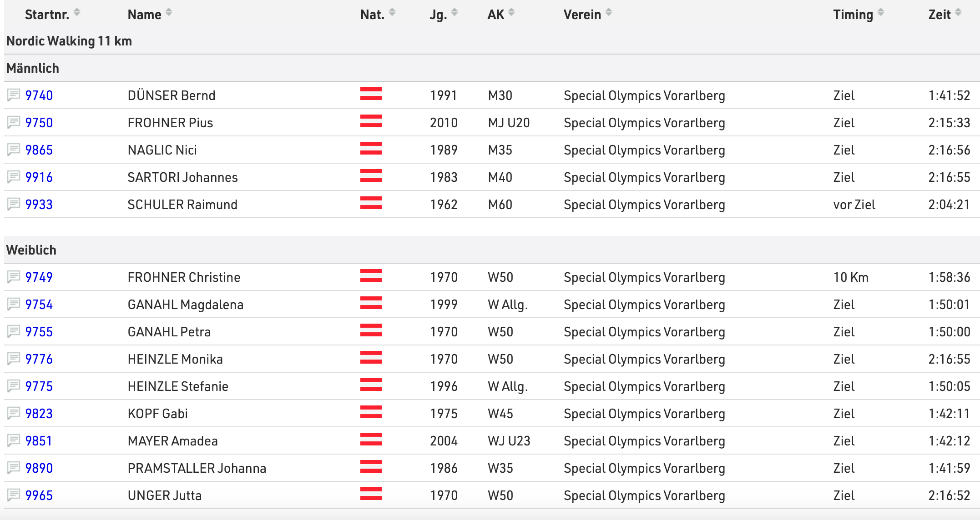Image resolution: width=980 pixels, height=520 pixels.
Task: Click the Weiblich group heading
Action: (x=31, y=250)
